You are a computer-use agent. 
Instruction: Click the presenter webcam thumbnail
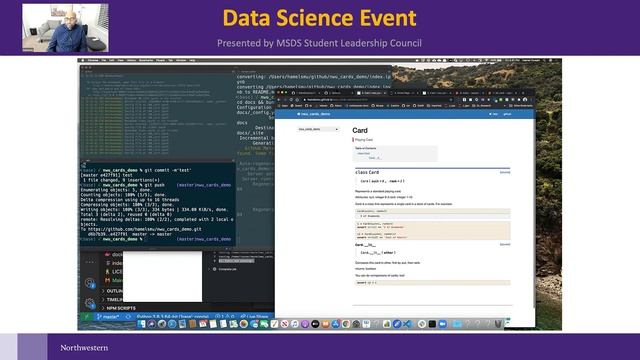[x=65, y=28]
